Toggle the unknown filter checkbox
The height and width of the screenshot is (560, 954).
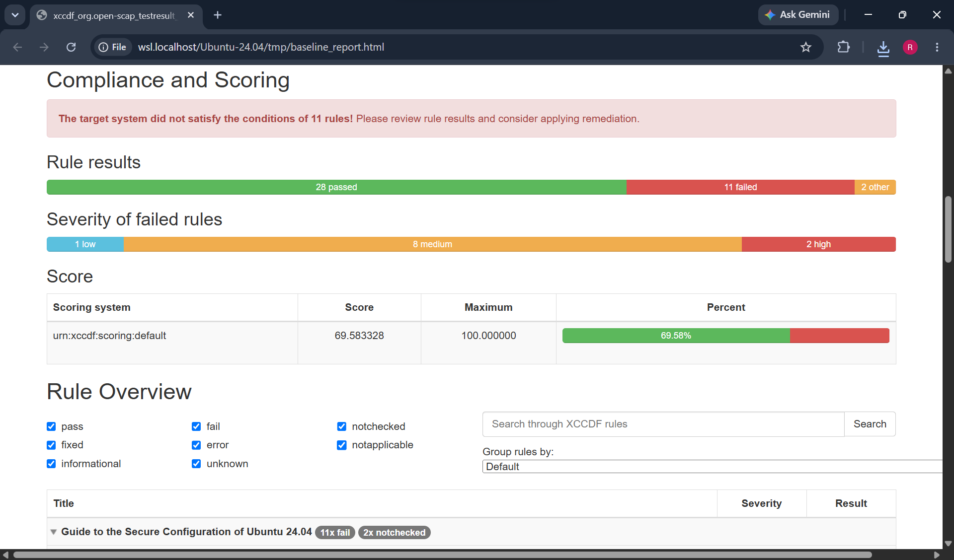tap(196, 464)
